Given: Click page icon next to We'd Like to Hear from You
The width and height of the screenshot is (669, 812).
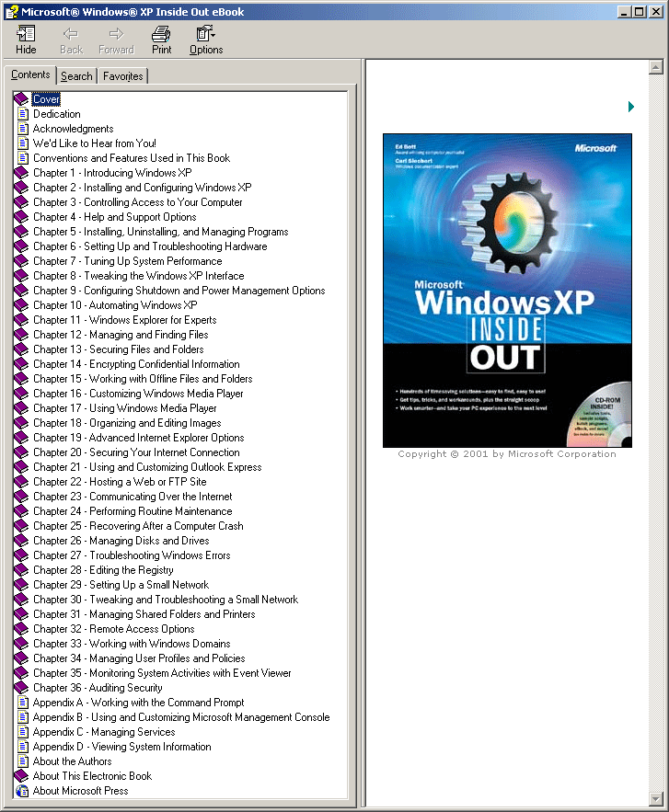Looking at the screenshot, I should [23, 143].
